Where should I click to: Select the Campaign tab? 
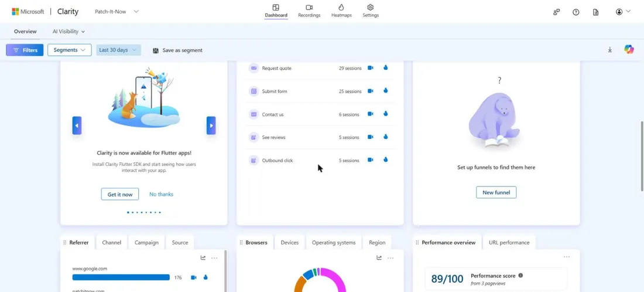146,242
